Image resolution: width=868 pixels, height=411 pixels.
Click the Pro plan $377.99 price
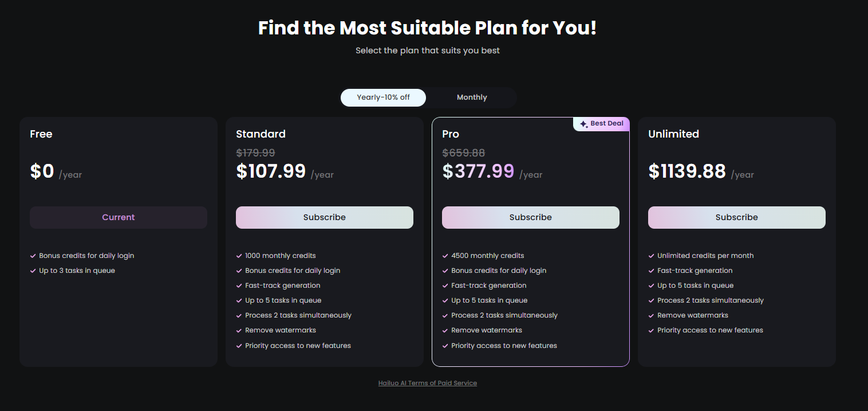coord(478,171)
